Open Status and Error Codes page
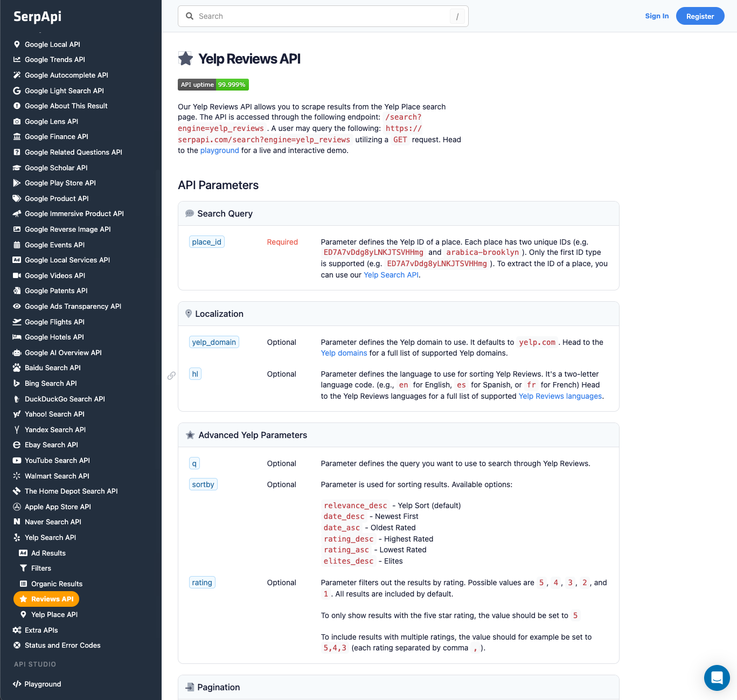Viewport: 737px width, 700px height. coord(62,645)
